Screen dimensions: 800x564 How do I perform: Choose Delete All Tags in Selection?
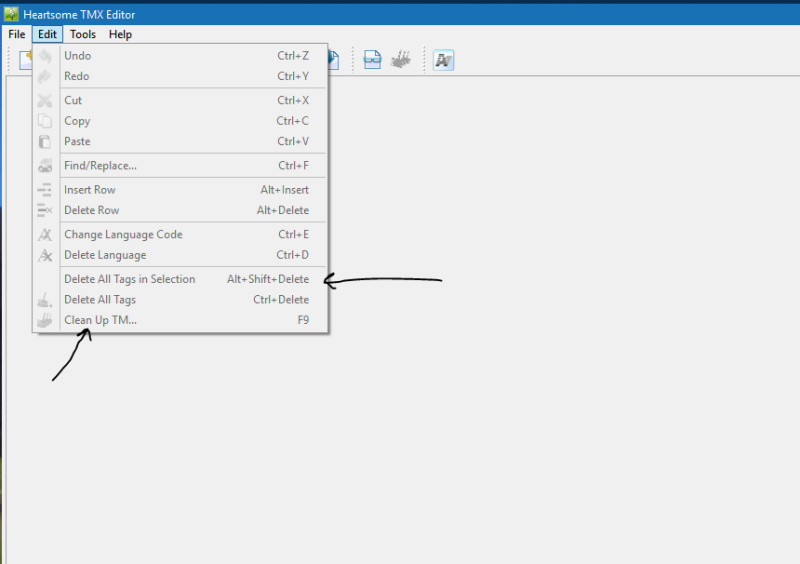180,279
